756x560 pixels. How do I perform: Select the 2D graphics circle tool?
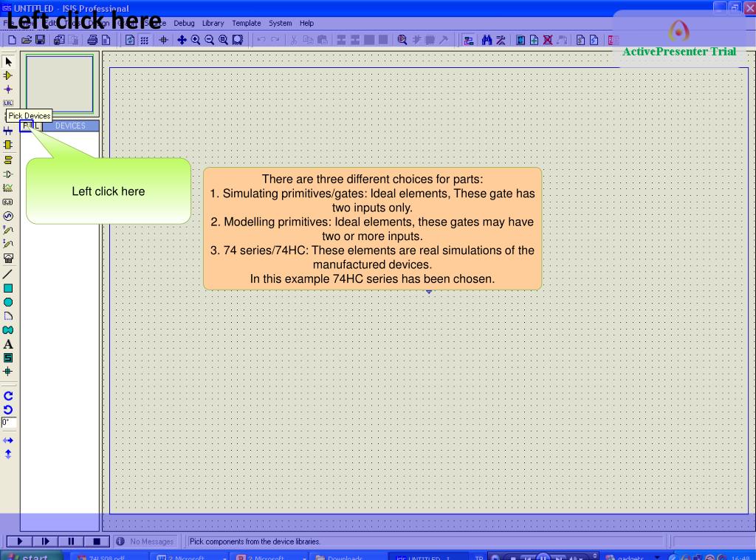pyautogui.click(x=8, y=302)
